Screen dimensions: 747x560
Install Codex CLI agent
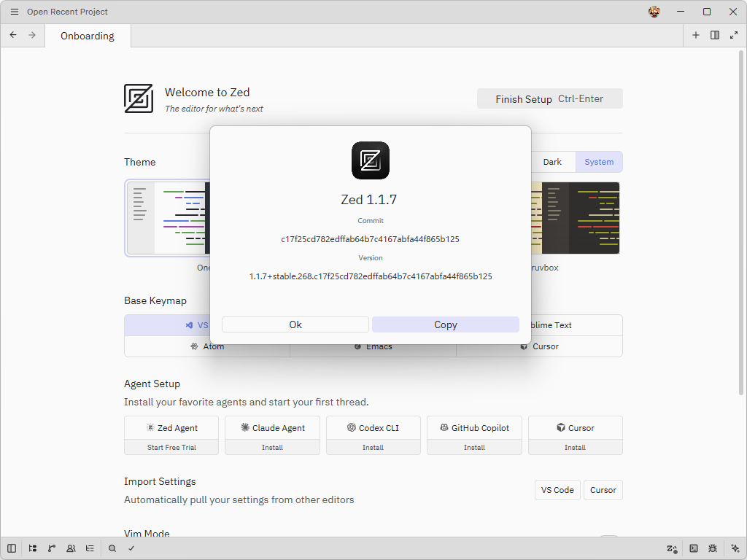coord(373,447)
